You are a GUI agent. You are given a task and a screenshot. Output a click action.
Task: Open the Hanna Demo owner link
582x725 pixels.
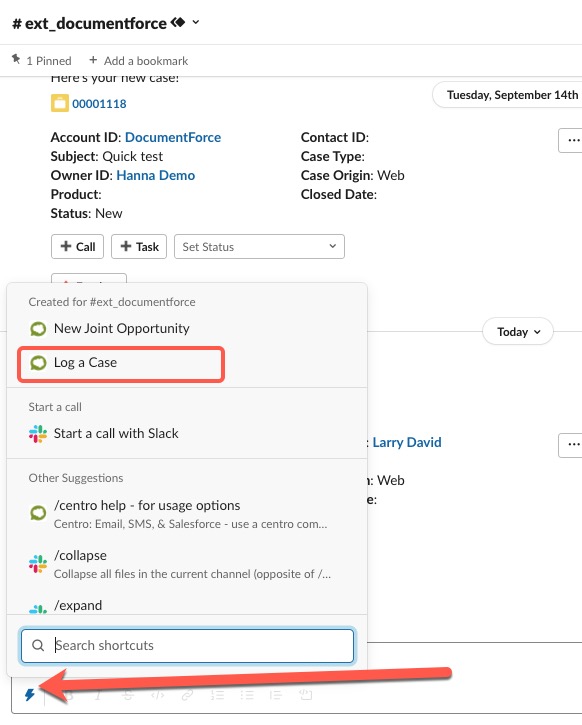[155, 175]
